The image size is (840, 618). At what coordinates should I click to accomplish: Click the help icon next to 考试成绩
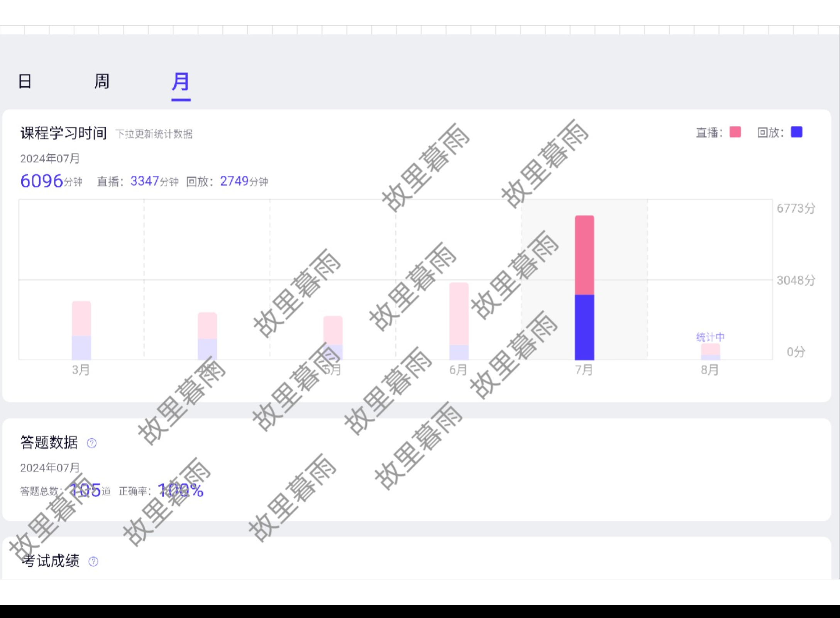pyautogui.click(x=93, y=562)
